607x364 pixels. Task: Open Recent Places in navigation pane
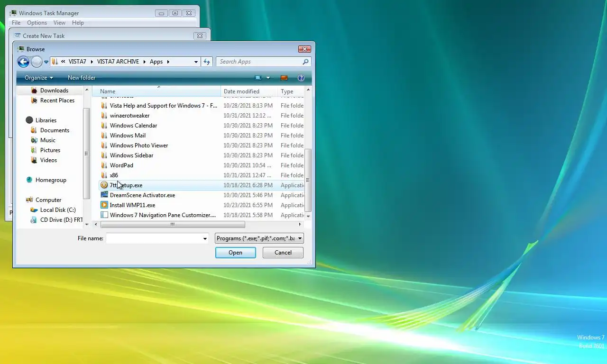tap(57, 100)
